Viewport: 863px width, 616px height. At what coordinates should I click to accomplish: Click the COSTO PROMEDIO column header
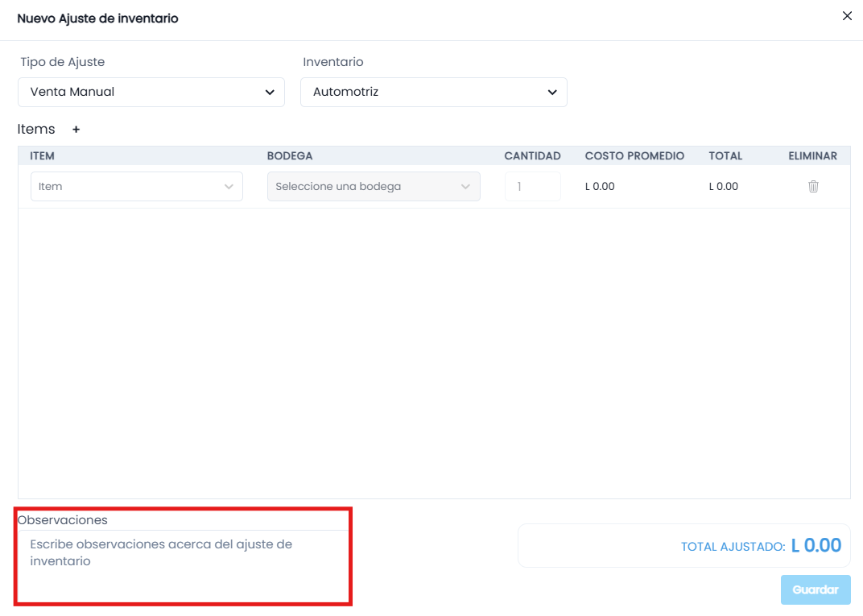point(634,155)
